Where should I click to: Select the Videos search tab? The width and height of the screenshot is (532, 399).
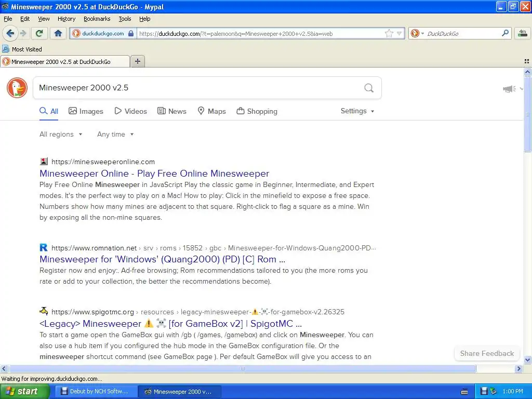[130, 111]
